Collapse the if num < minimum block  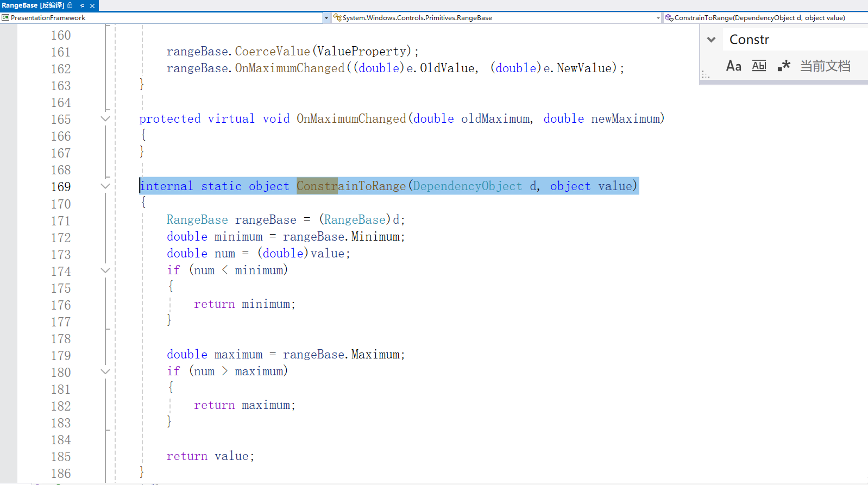pos(105,270)
